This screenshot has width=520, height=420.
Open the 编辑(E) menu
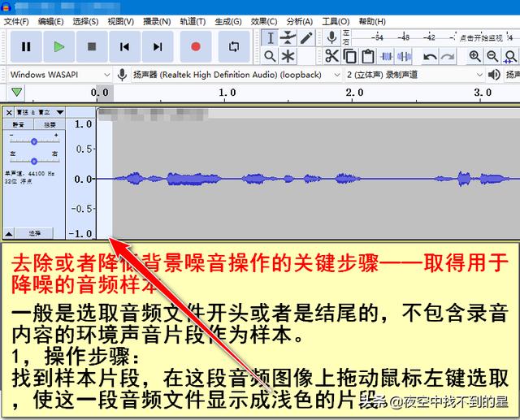(50, 22)
